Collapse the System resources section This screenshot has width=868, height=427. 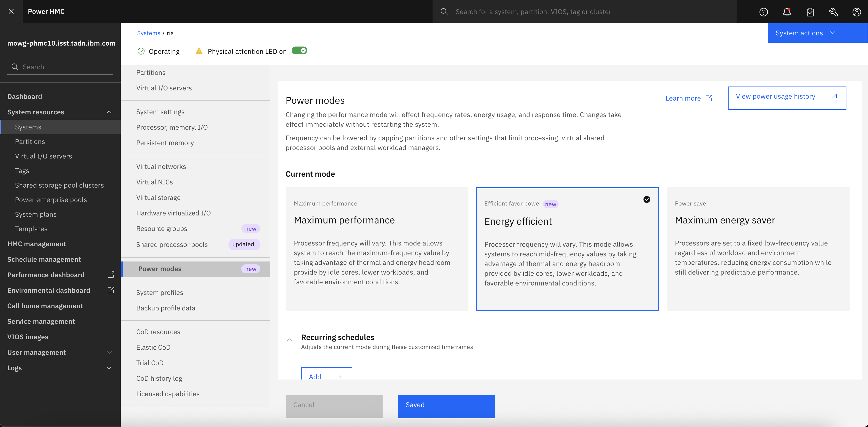tap(109, 112)
